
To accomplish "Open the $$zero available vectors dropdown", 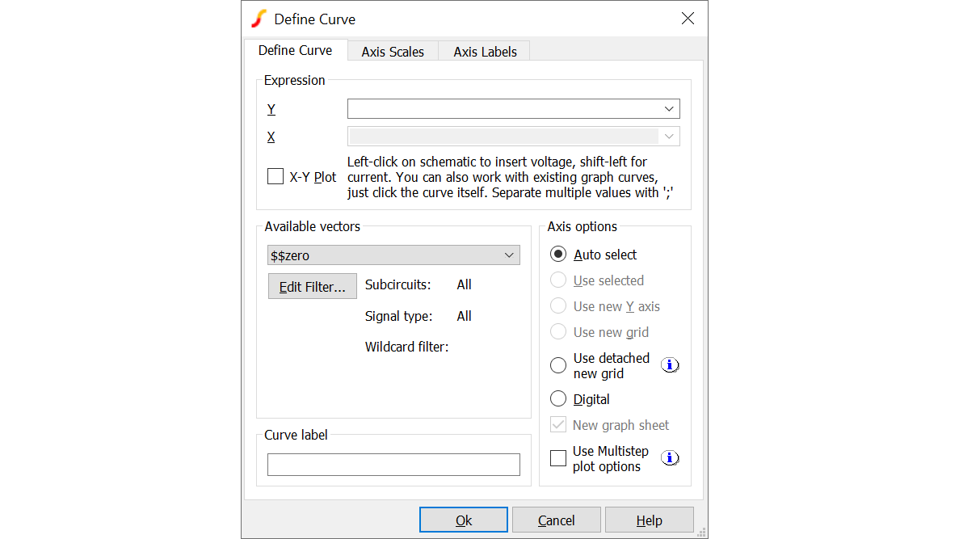I will (x=509, y=255).
